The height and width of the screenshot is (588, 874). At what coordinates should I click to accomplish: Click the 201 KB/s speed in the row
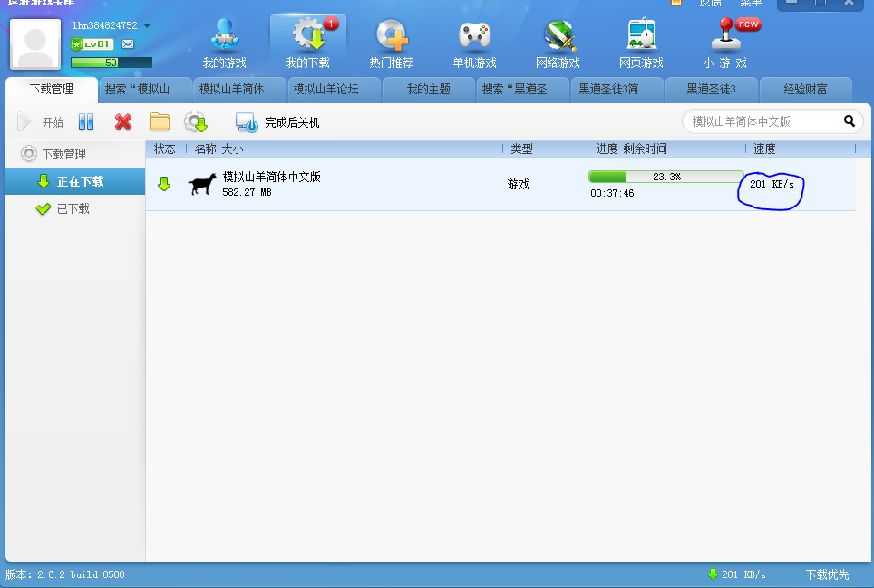click(x=772, y=184)
